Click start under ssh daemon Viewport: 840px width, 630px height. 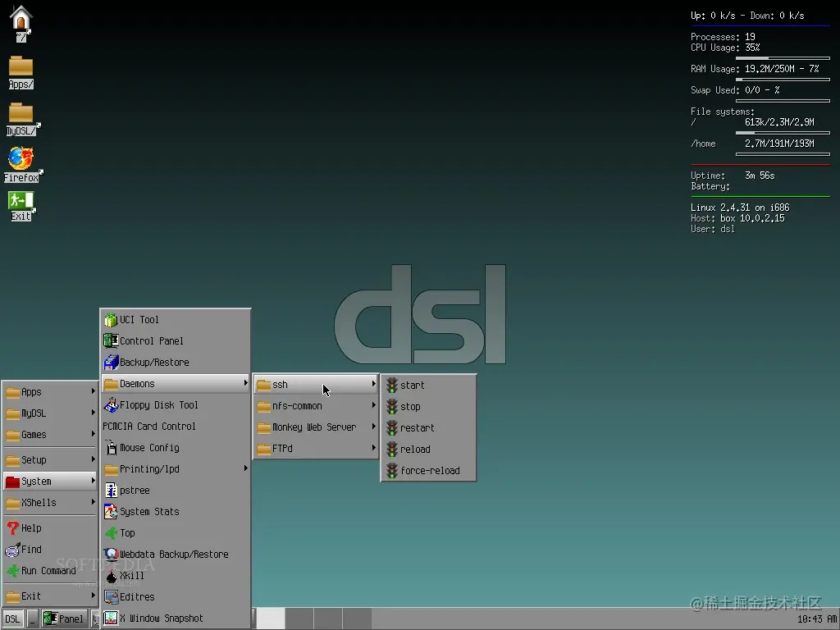coord(428,386)
